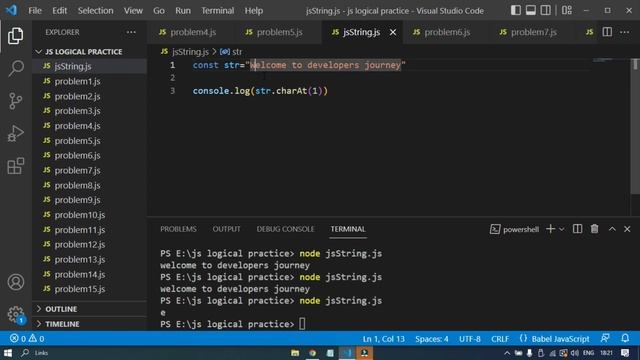Split the editor to the right
The image size is (640, 360).
pyautogui.click(x=607, y=32)
